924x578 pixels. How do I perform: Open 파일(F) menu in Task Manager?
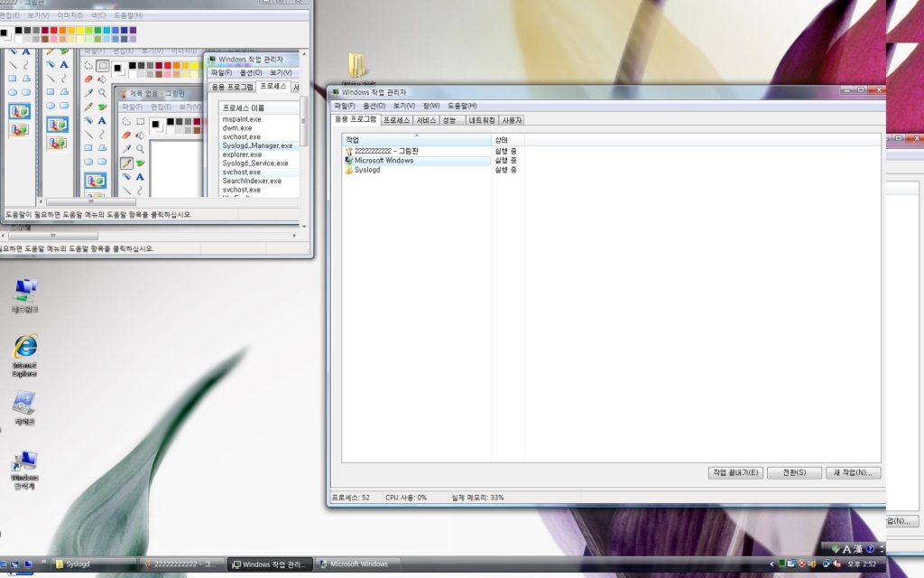345,107
